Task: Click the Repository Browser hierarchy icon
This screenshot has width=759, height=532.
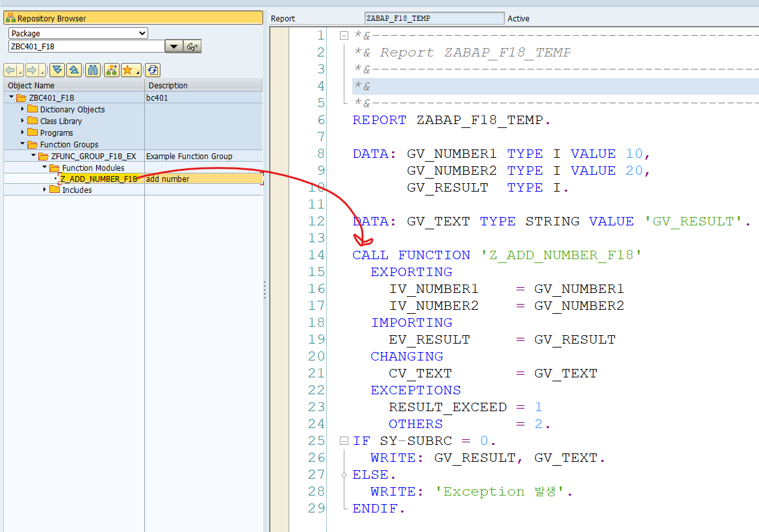Action: [10, 18]
